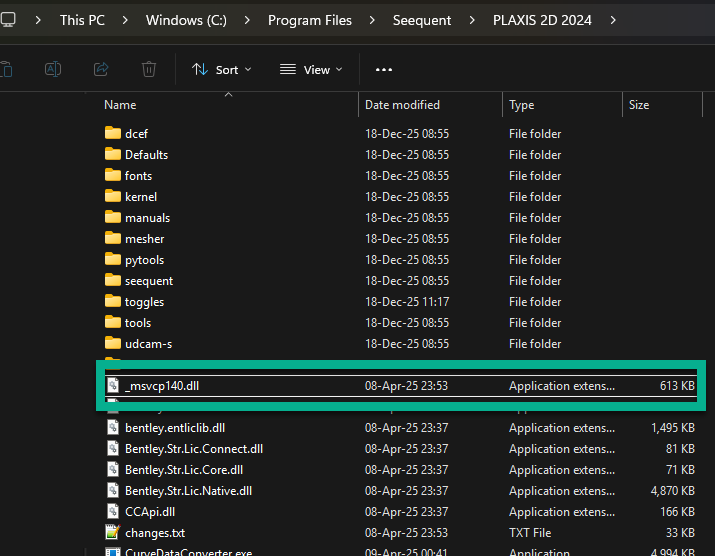Screen dimensions: 715x556
Task: Select the tools folder icon
Action: [113, 322]
